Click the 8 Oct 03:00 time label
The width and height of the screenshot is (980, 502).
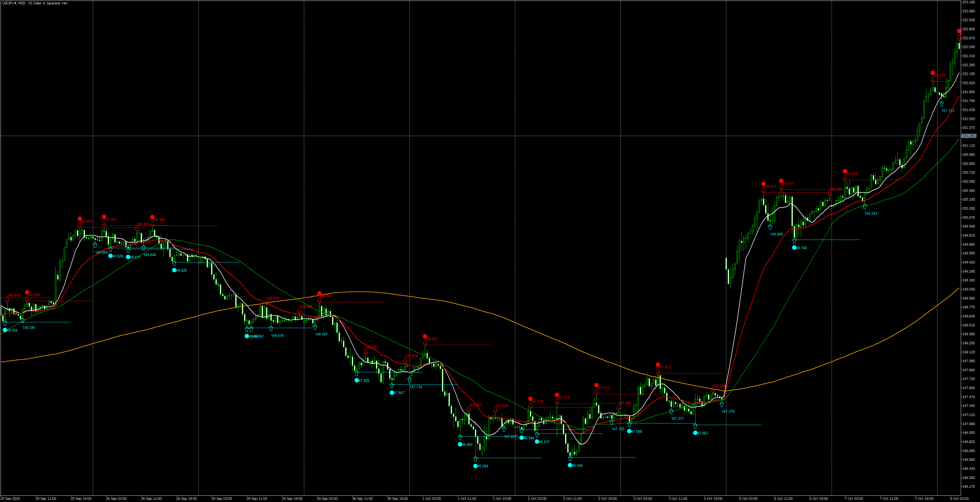[959, 498]
